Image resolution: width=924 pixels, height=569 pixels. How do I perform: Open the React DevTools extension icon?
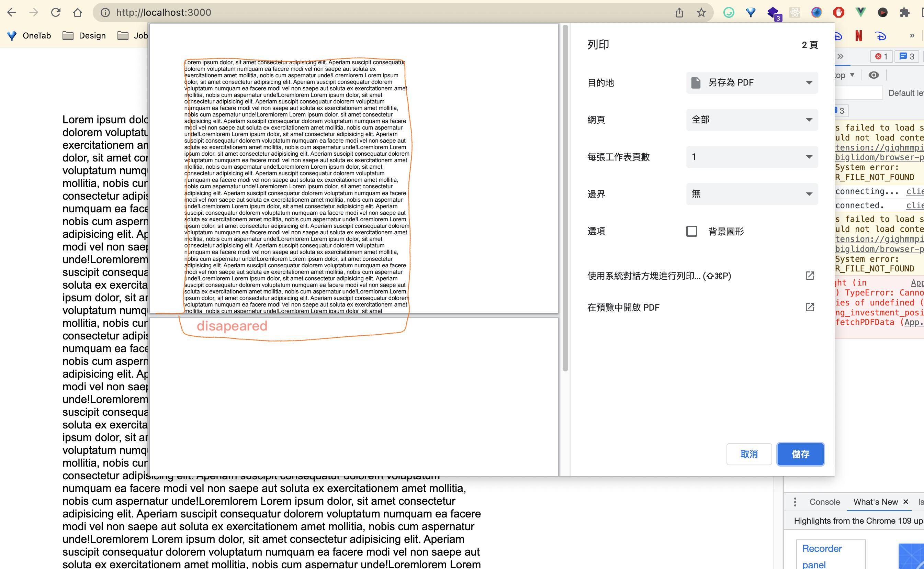point(795,12)
